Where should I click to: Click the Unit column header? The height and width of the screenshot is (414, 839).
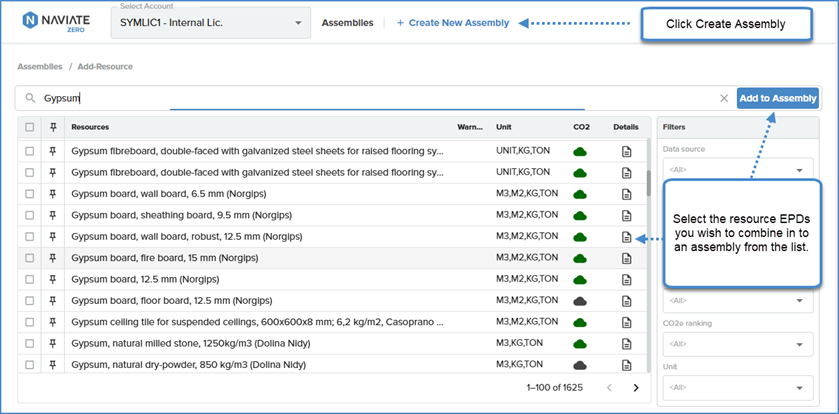click(x=504, y=127)
